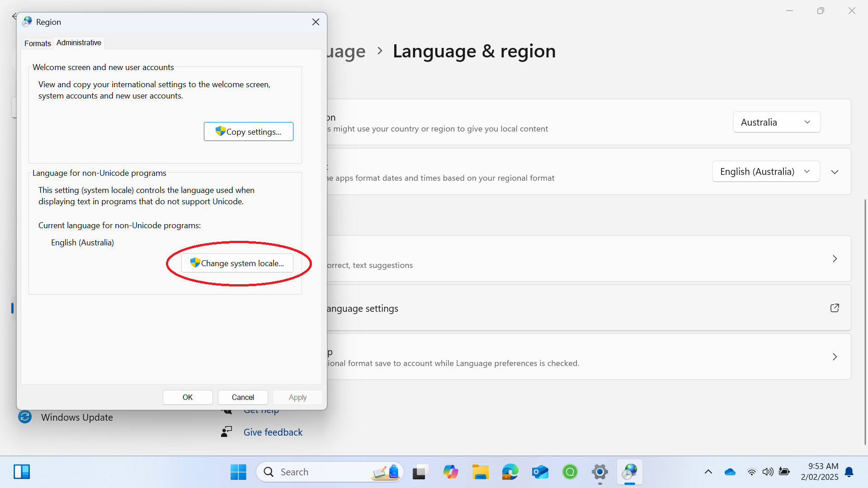
Task: Click the Windows Update sidebar icon
Action: click(25, 417)
